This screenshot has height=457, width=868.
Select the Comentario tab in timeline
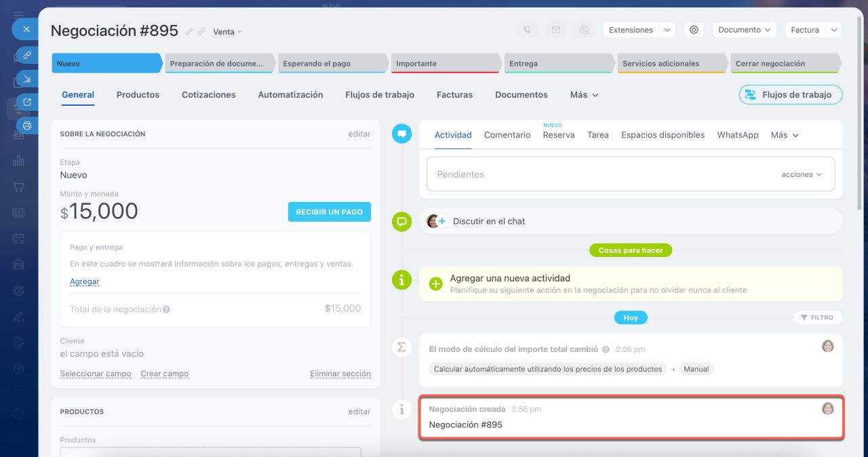coord(507,135)
